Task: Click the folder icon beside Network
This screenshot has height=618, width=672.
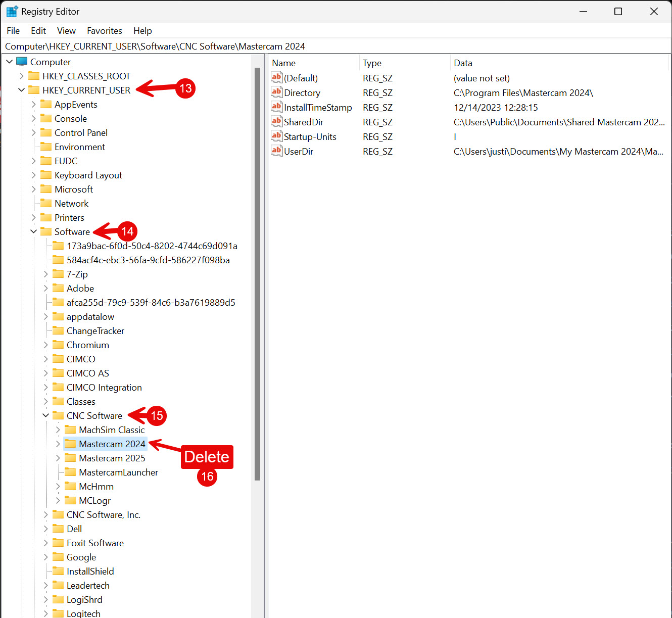Action: coord(46,203)
